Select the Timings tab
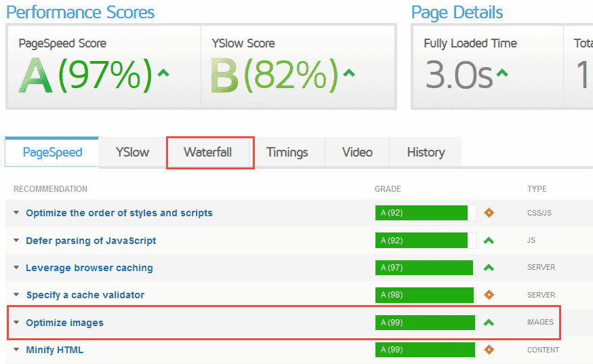The height and width of the screenshot is (364, 593). pos(287,153)
